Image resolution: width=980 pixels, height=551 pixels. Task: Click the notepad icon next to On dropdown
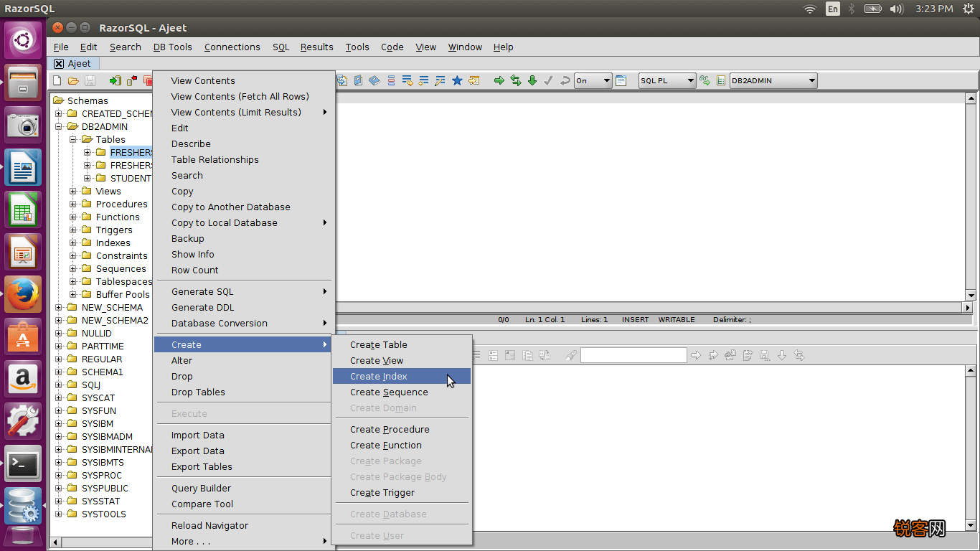point(621,81)
